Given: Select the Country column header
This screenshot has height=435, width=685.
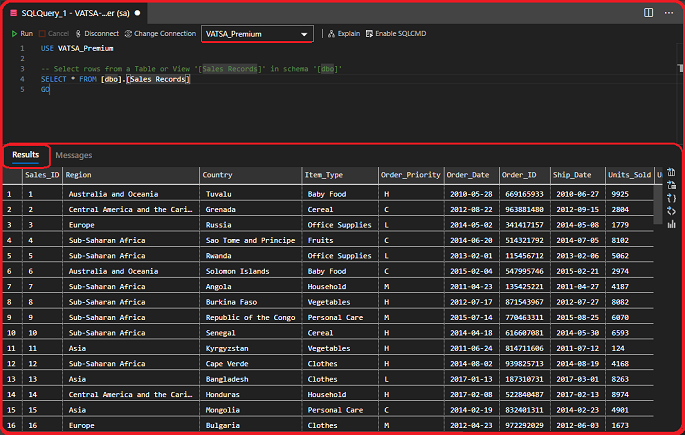Looking at the screenshot, I should click(x=250, y=175).
